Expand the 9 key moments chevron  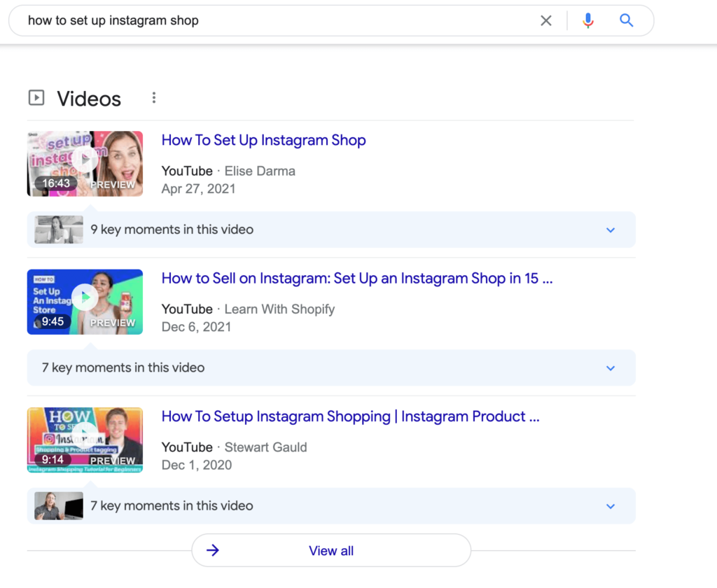pos(611,230)
